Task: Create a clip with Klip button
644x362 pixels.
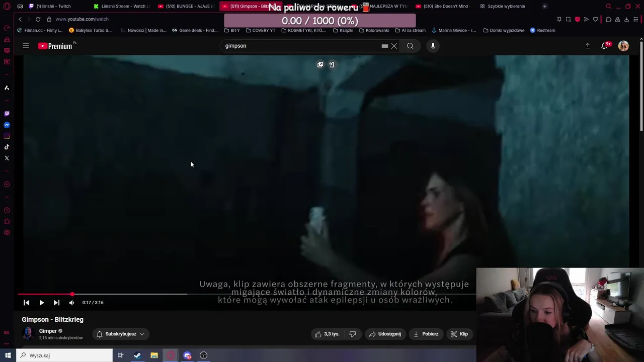Action: [459, 334]
